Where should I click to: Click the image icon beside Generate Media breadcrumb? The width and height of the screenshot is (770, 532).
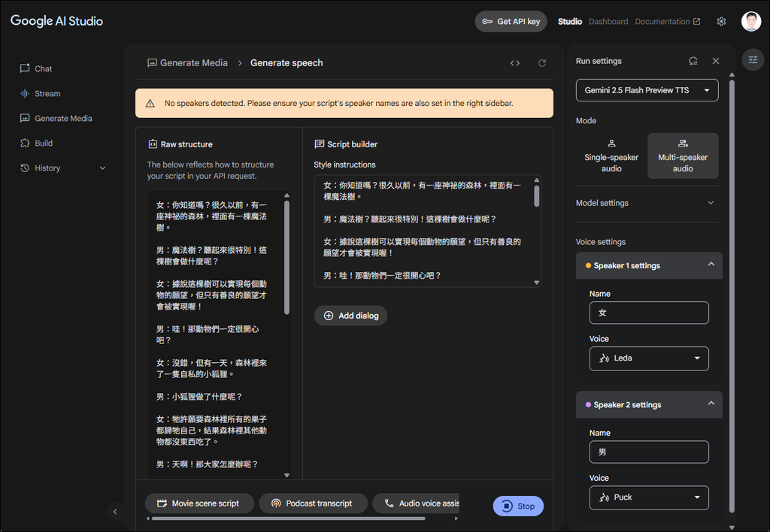(x=152, y=63)
